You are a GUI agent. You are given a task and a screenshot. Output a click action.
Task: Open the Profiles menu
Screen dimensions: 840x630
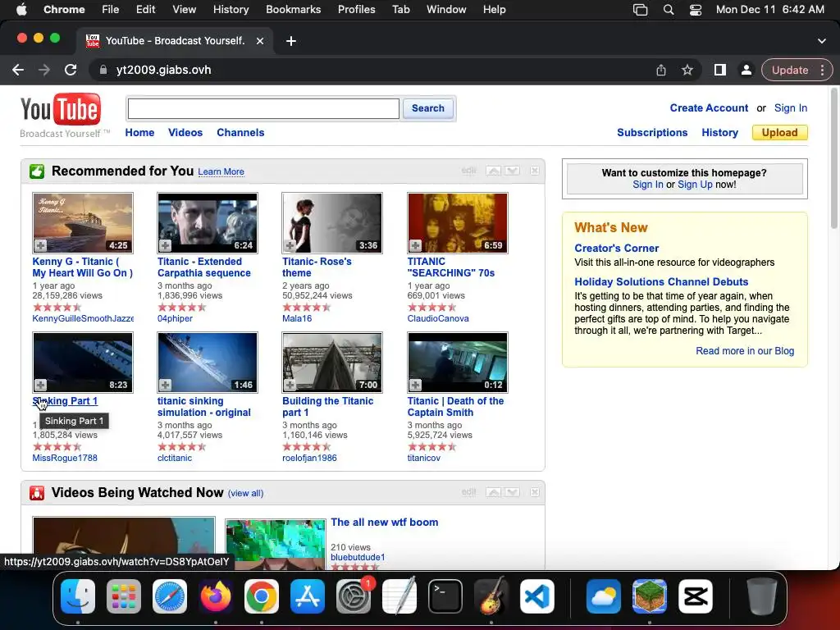(356, 10)
